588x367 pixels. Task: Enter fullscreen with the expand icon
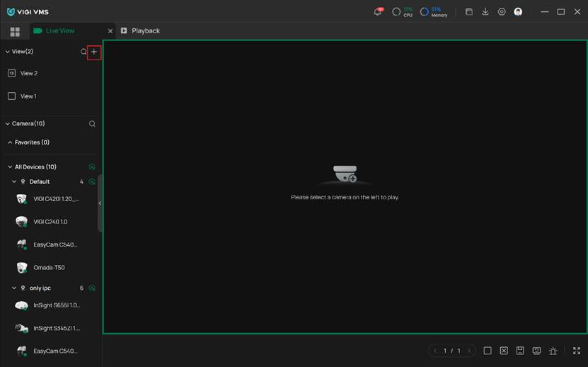(x=577, y=351)
